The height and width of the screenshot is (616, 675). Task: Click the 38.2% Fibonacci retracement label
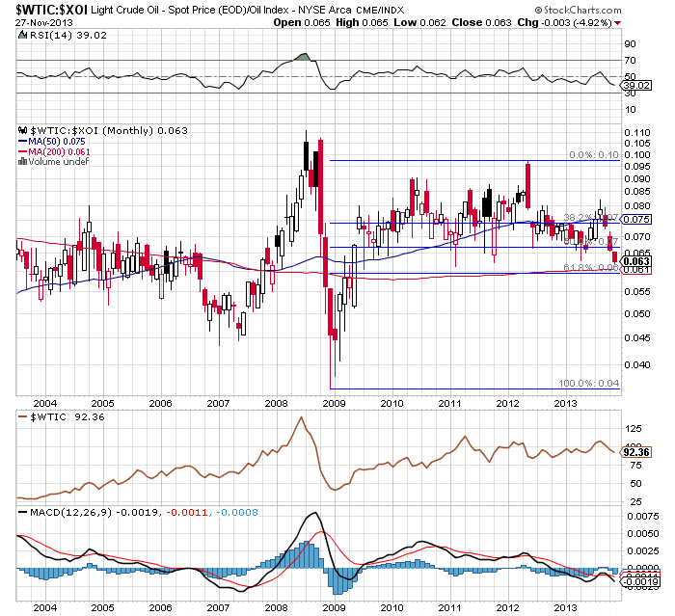(x=590, y=218)
